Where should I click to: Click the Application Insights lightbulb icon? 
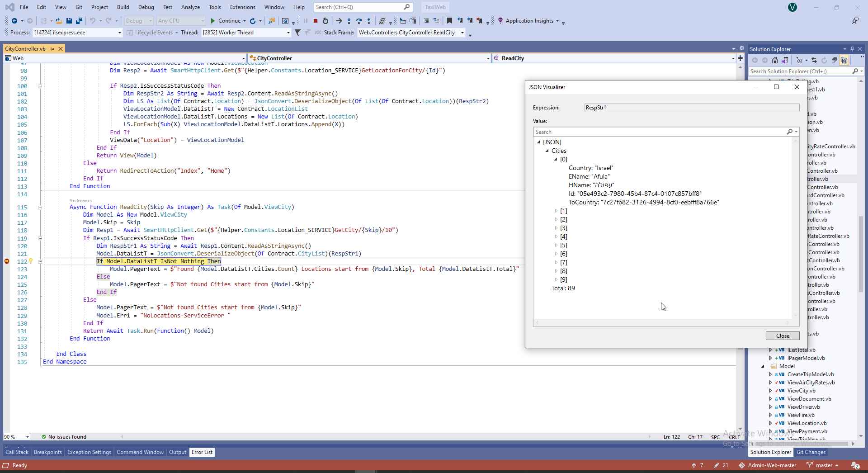tap(500, 21)
